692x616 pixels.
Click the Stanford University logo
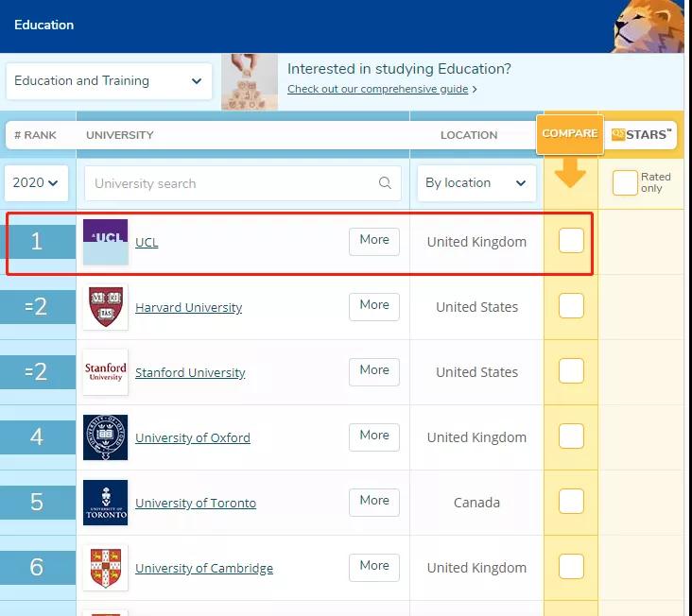coord(106,372)
